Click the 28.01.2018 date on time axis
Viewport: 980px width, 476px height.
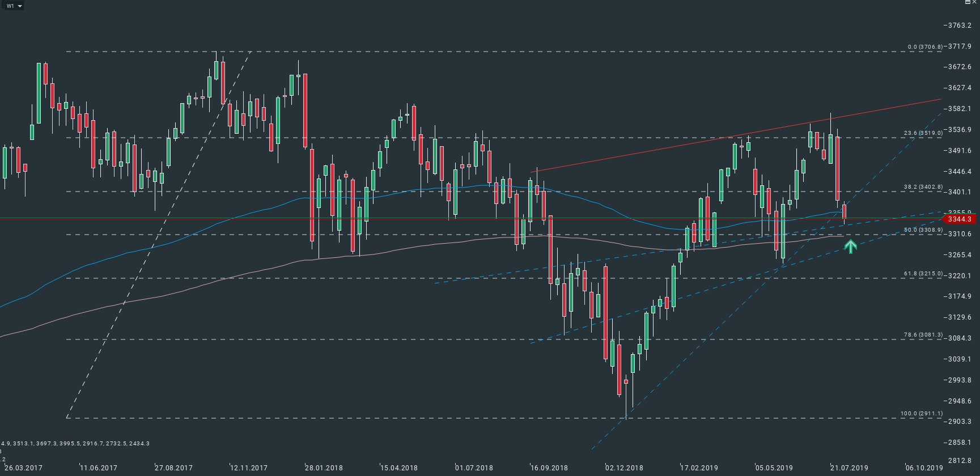click(324, 468)
